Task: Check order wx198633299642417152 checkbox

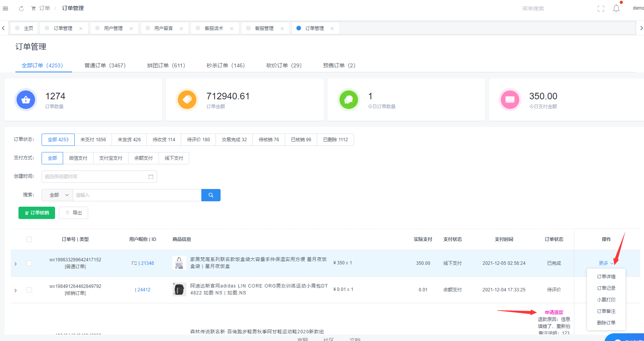Action: [x=29, y=263]
